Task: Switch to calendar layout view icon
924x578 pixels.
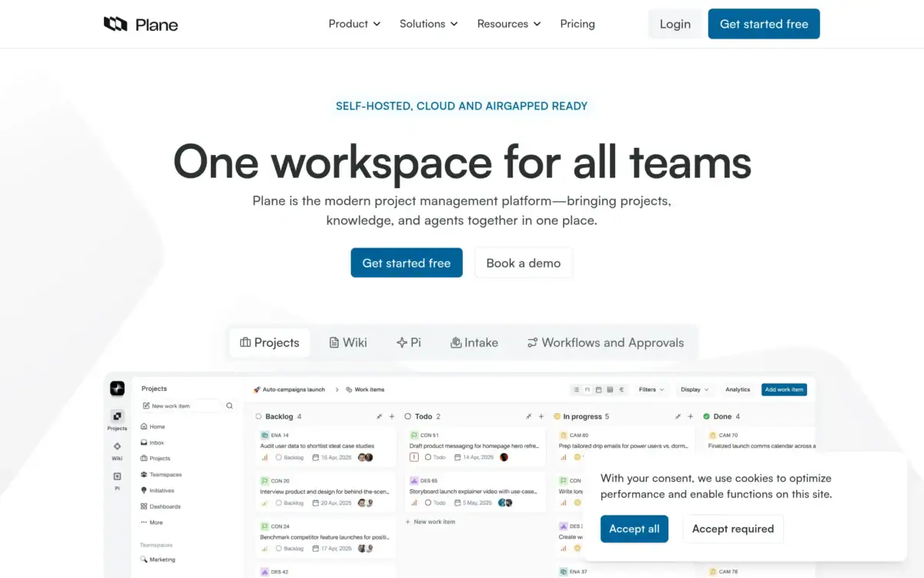Action: click(x=598, y=390)
